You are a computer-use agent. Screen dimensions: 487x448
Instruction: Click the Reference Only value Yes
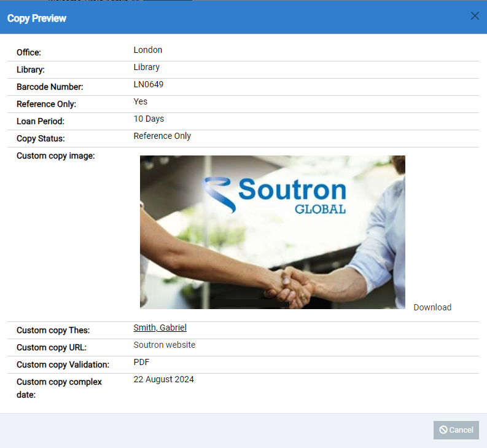click(141, 101)
